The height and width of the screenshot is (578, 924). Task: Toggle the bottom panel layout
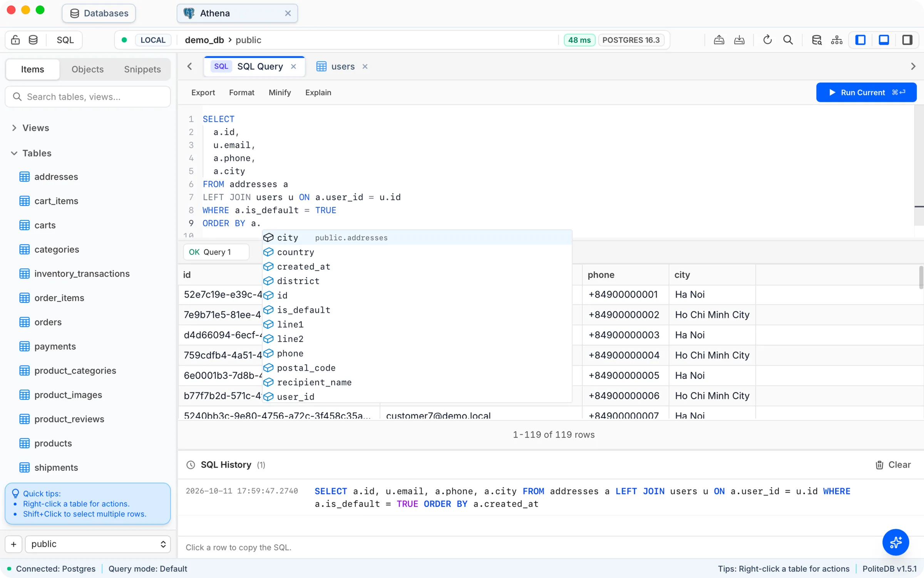[884, 40]
